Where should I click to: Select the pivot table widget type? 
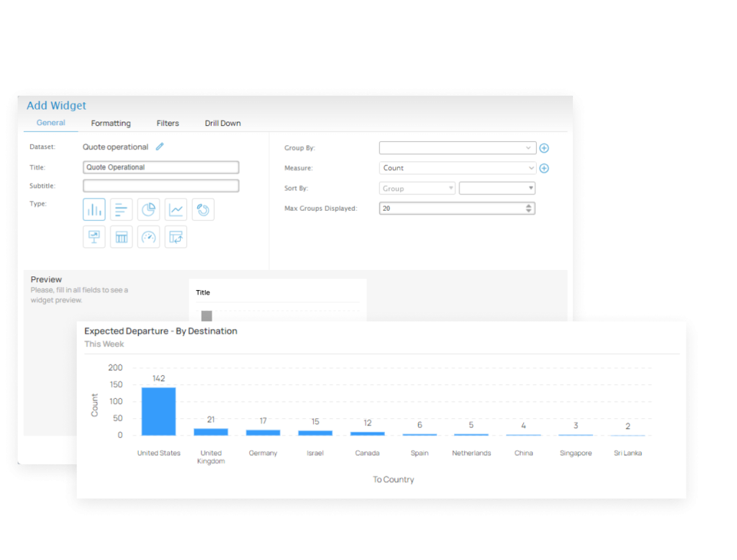176,237
